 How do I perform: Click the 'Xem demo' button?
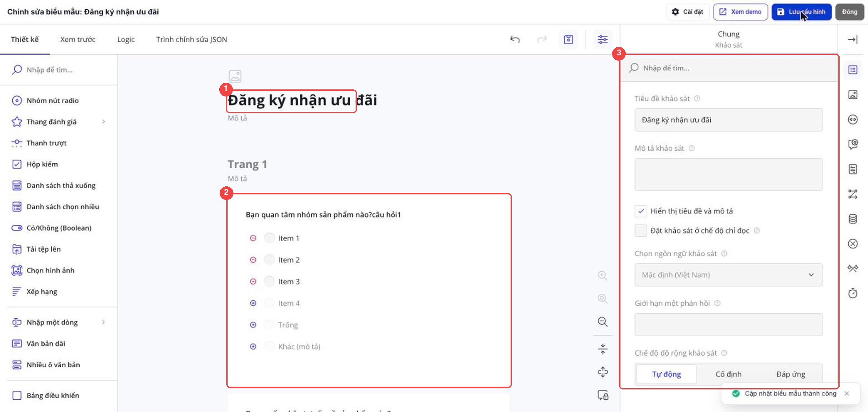(740, 12)
